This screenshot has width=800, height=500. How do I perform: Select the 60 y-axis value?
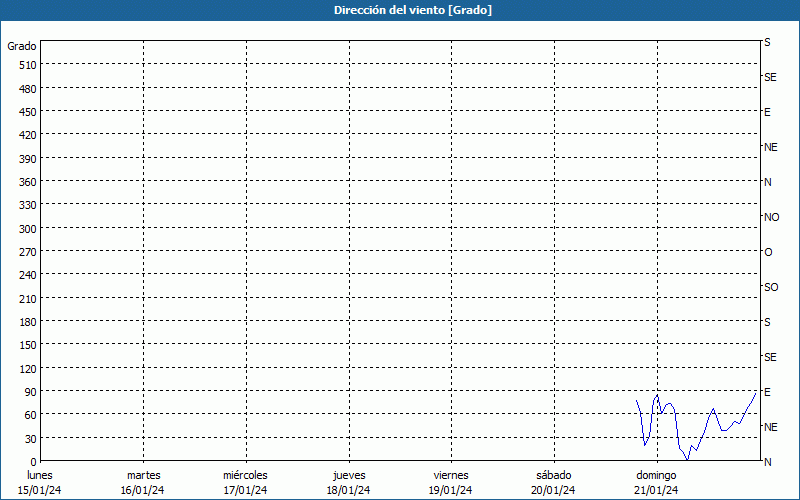point(31,415)
